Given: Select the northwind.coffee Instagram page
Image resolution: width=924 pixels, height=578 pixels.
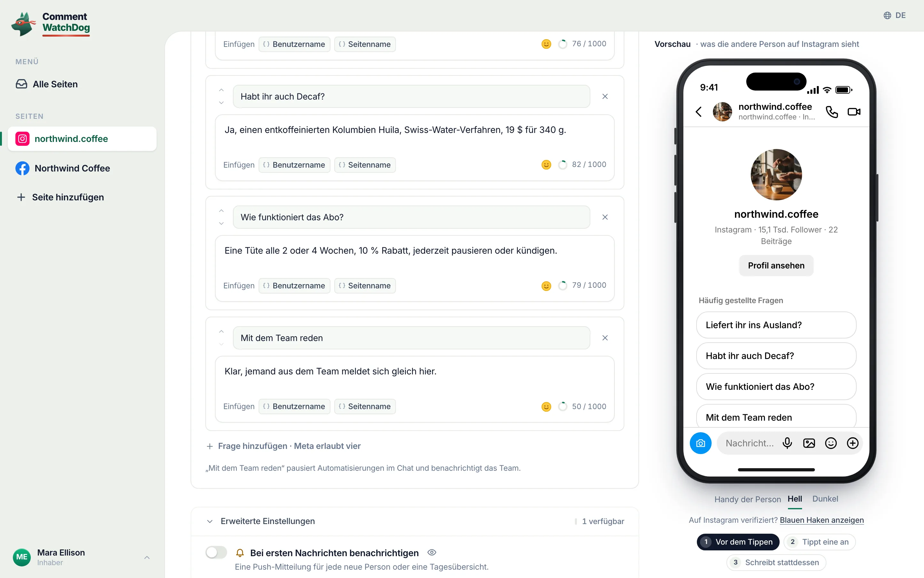Looking at the screenshot, I should click(x=82, y=139).
